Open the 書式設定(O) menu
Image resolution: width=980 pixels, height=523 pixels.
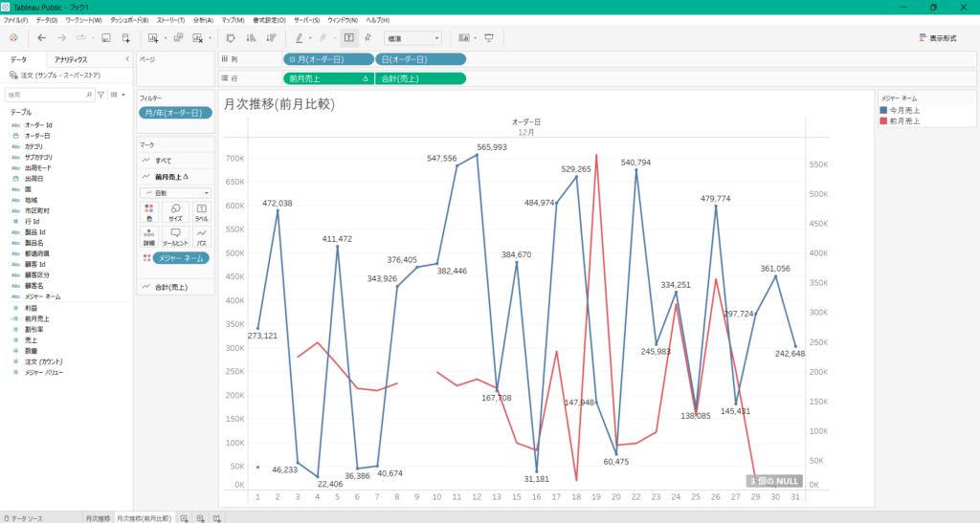pyautogui.click(x=269, y=20)
